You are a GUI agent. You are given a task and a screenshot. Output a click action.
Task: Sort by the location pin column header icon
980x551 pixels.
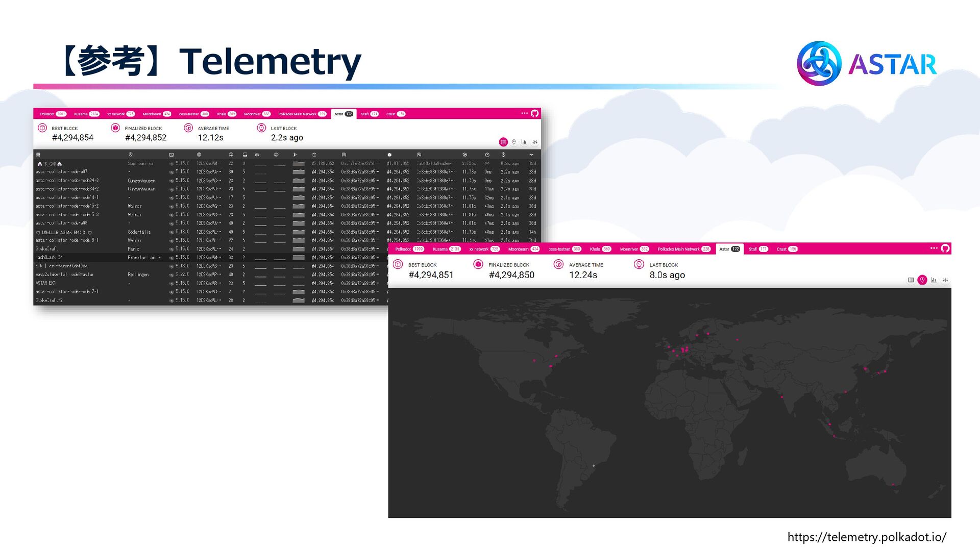(x=131, y=155)
